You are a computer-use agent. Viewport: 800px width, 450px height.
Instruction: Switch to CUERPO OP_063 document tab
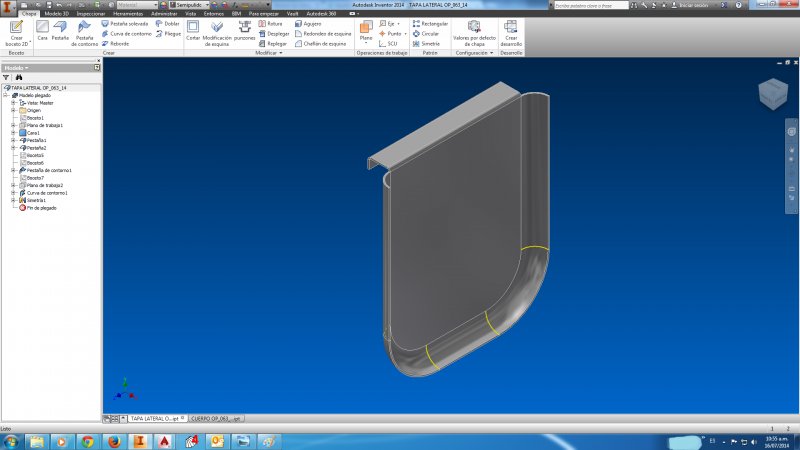(x=216, y=418)
